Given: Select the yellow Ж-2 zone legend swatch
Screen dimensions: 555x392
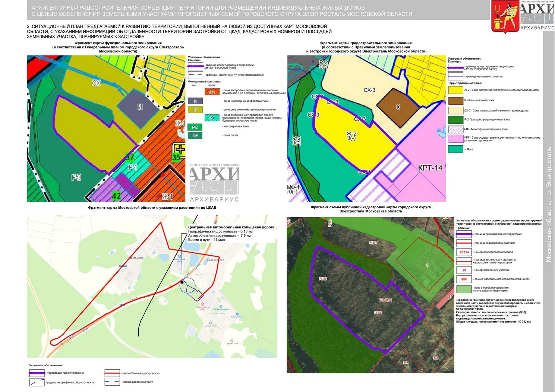Looking at the screenshot, I should (x=455, y=90).
